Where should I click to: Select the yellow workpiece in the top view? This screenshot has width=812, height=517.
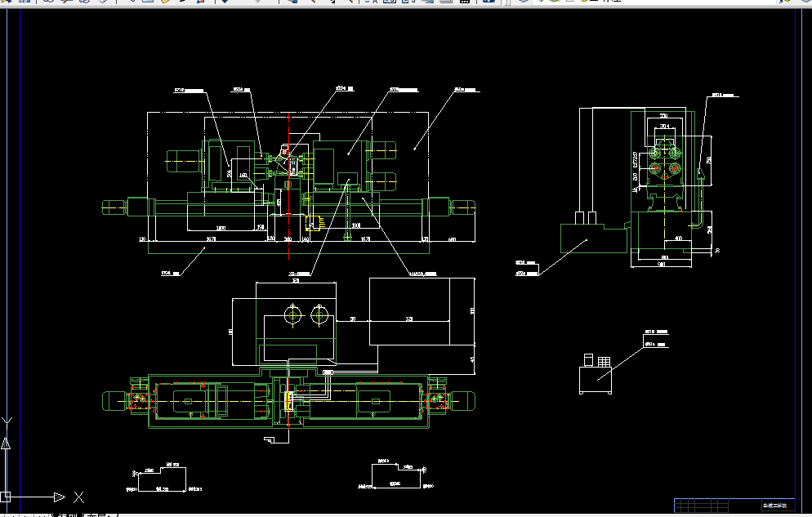coord(288,401)
